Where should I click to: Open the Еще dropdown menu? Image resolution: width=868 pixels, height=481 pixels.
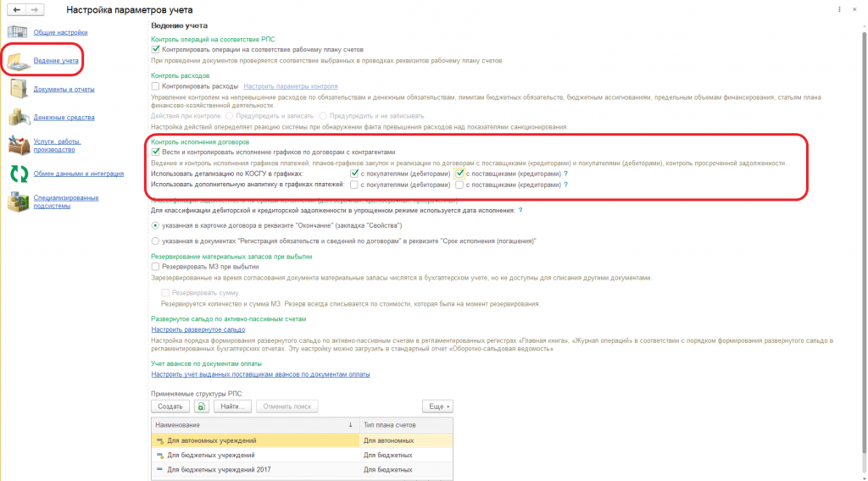tap(437, 406)
